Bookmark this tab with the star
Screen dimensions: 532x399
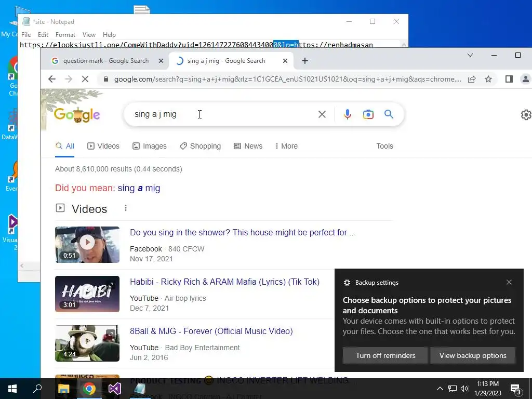point(488,79)
